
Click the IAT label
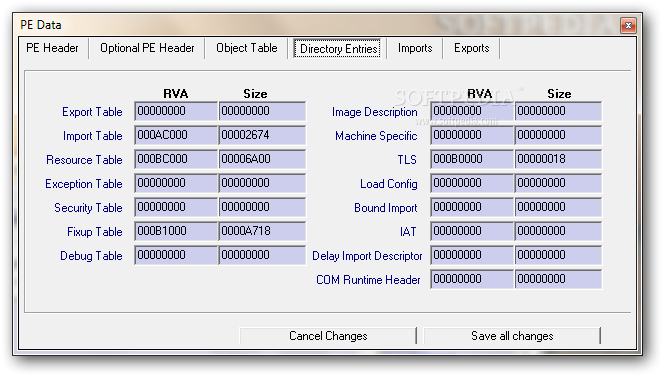[x=408, y=232]
